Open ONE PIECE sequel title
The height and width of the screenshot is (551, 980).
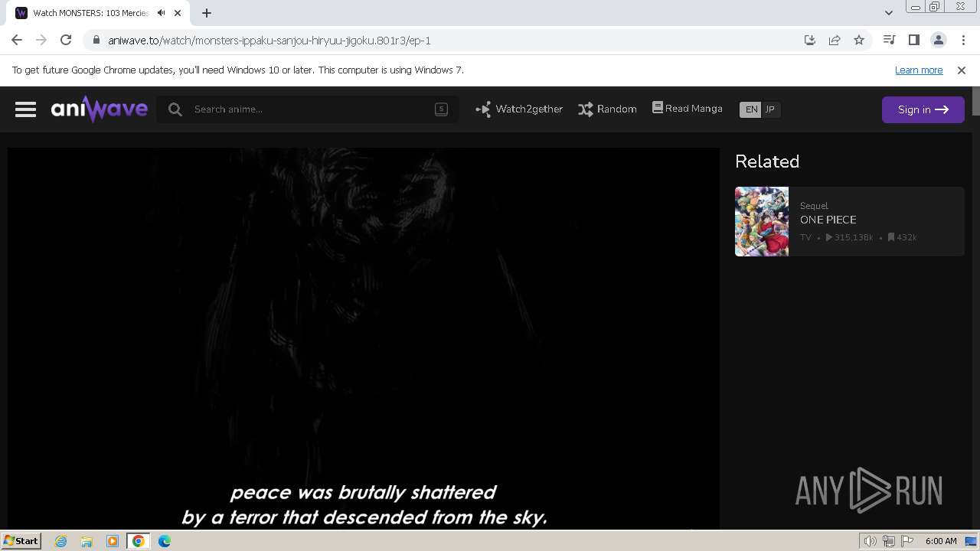pos(828,220)
